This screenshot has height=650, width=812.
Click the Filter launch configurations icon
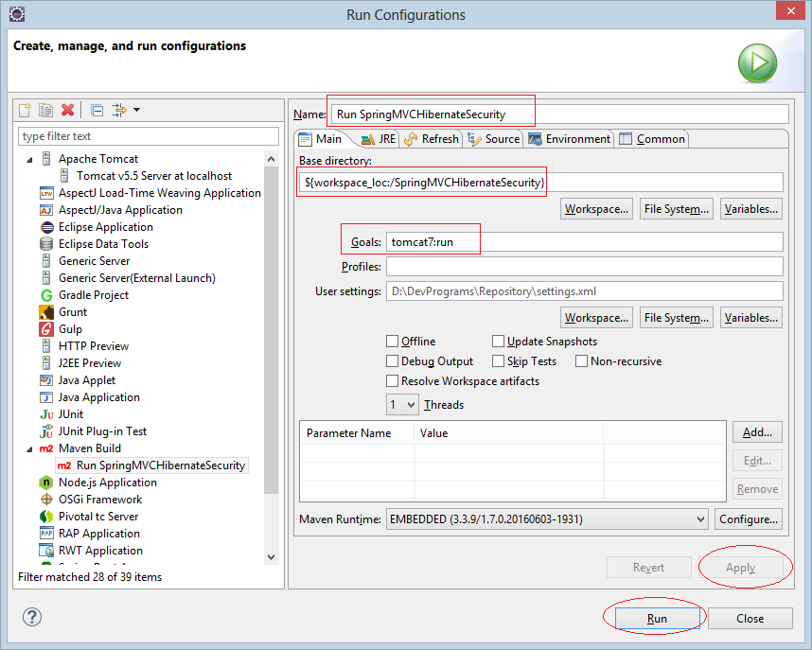pyautogui.click(x=119, y=110)
